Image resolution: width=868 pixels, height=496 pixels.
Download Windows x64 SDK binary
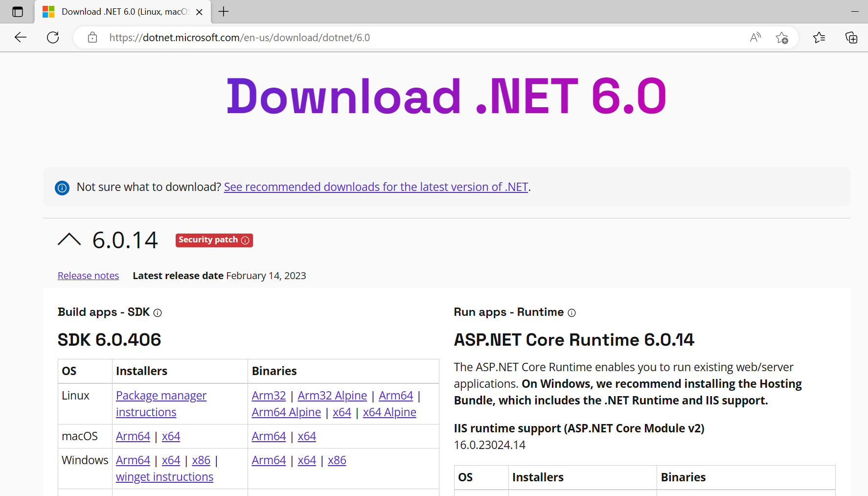(x=307, y=460)
